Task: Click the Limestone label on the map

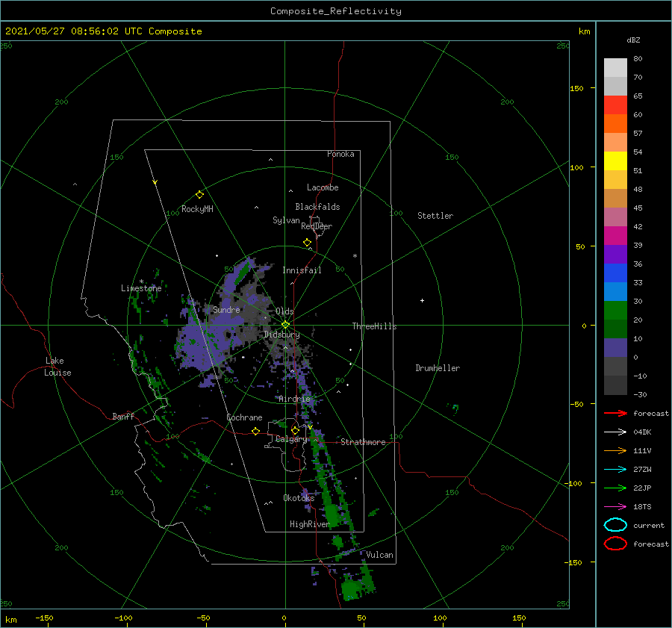Action: point(141,288)
